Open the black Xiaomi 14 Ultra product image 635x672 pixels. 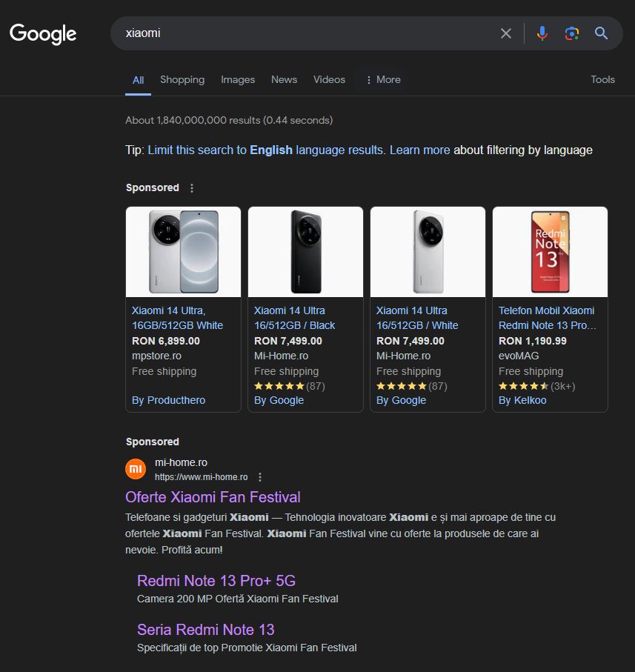(x=305, y=252)
